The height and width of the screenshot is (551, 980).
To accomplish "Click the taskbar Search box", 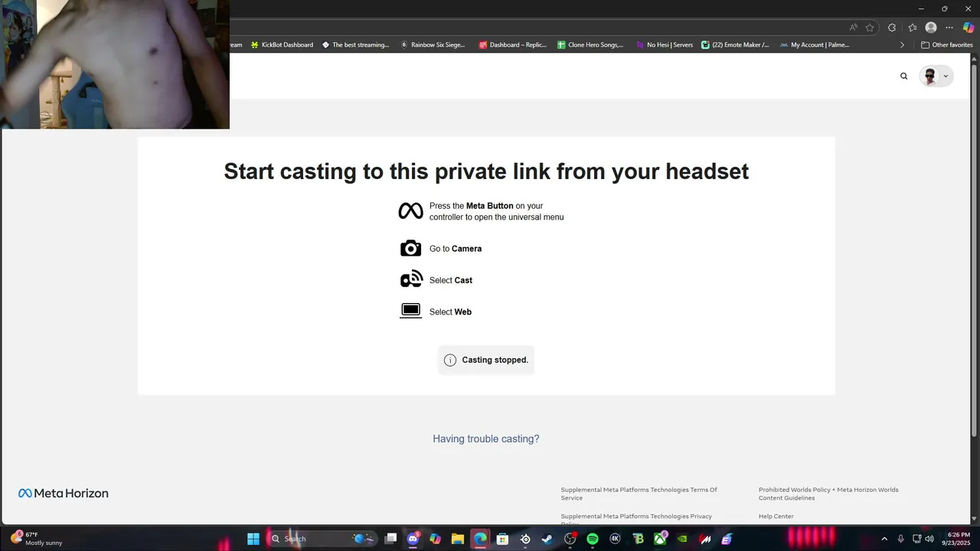I will point(322,539).
